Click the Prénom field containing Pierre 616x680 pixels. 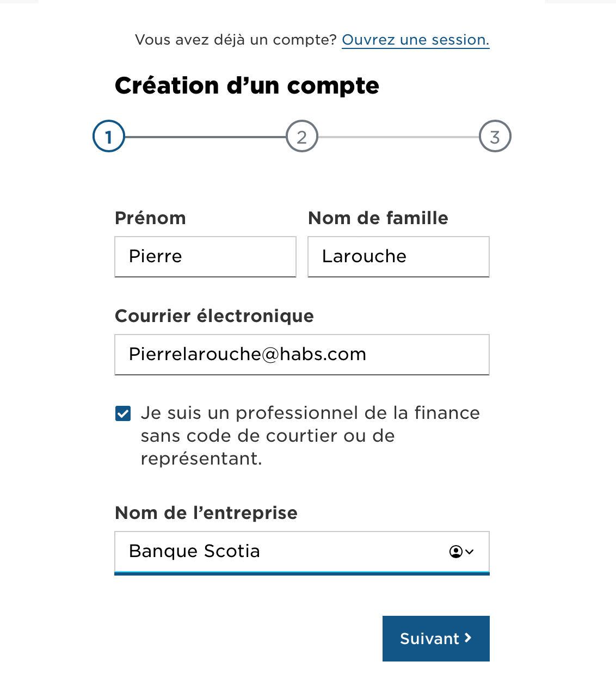(x=205, y=257)
